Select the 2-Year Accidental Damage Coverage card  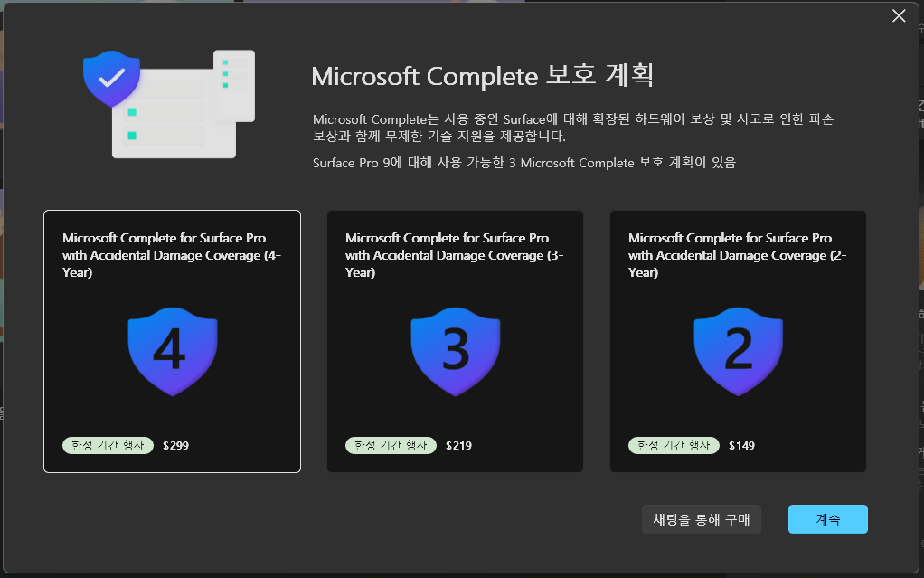[x=738, y=342]
